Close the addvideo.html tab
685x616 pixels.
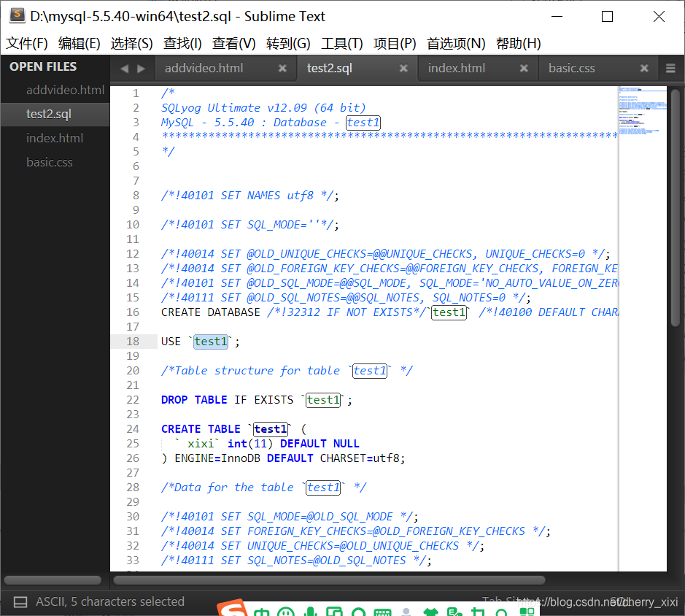[x=282, y=68]
